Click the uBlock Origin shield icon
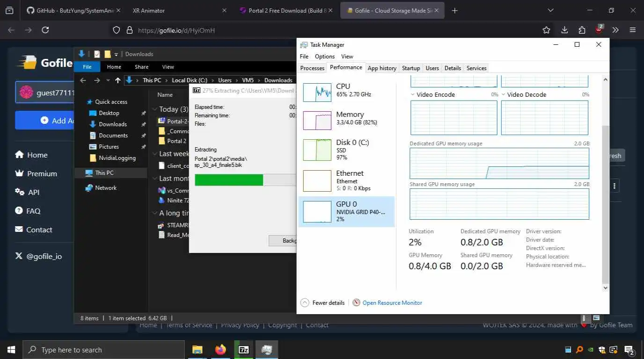The height and width of the screenshot is (359, 644). 599,29
